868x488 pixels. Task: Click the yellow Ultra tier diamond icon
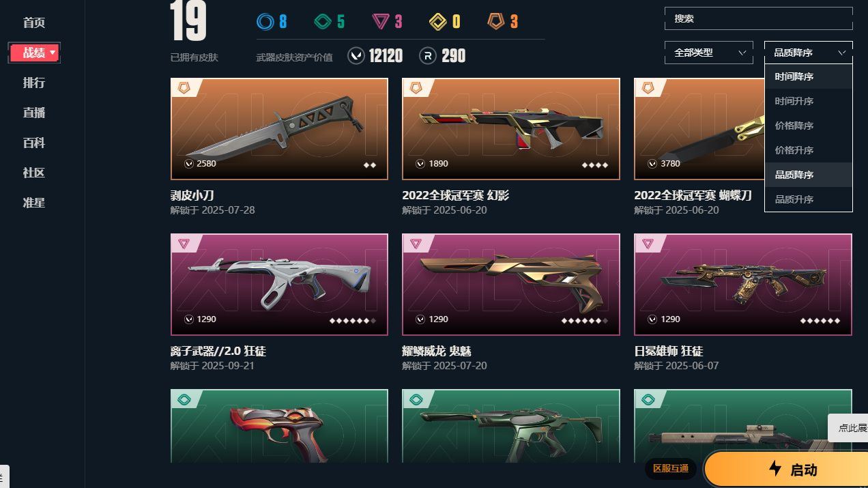click(437, 22)
